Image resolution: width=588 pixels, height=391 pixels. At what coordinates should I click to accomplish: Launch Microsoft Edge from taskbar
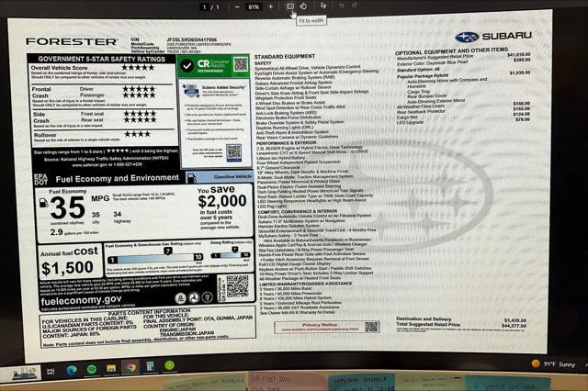coord(72,370)
